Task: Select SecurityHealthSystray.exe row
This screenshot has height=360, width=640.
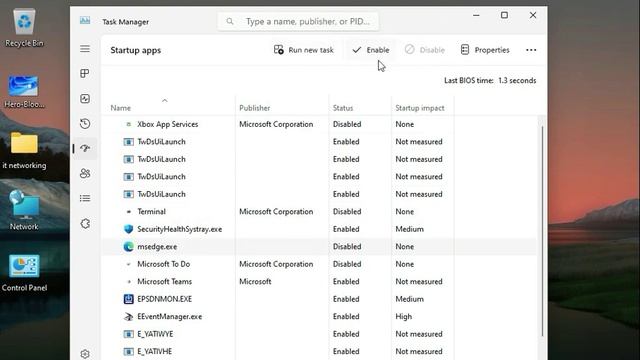Action: pos(319,229)
